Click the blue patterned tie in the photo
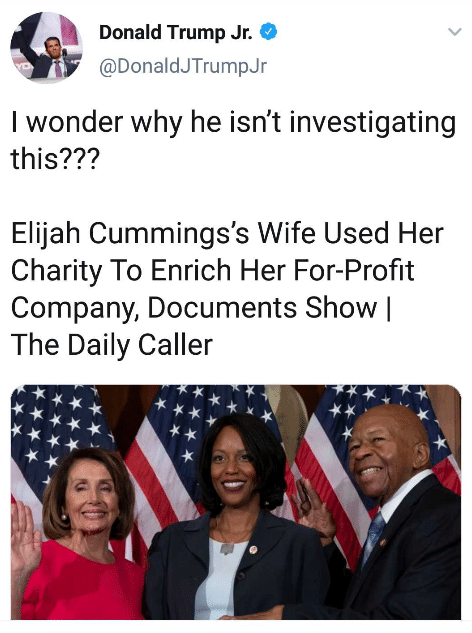Viewport: 472px width, 633px height. coord(373,535)
